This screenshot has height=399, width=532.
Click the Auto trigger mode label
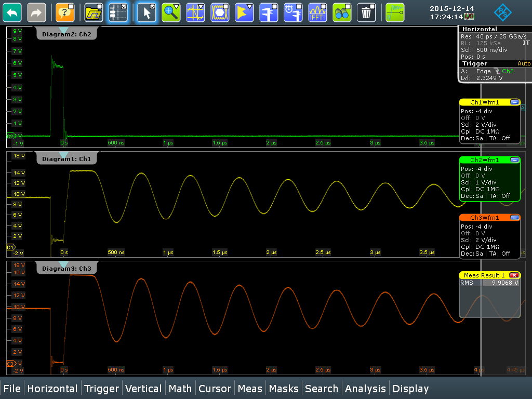click(x=524, y=63)
